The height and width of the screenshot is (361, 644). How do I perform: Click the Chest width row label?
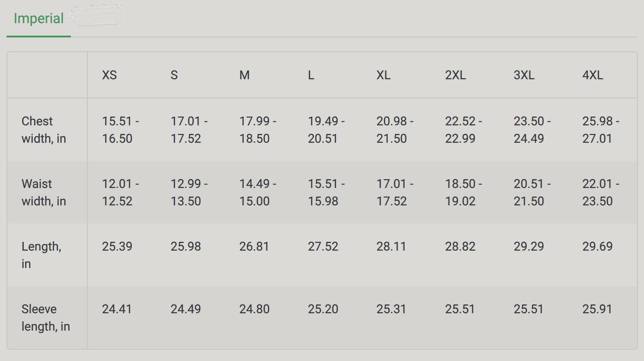click(x=44, y=130)
